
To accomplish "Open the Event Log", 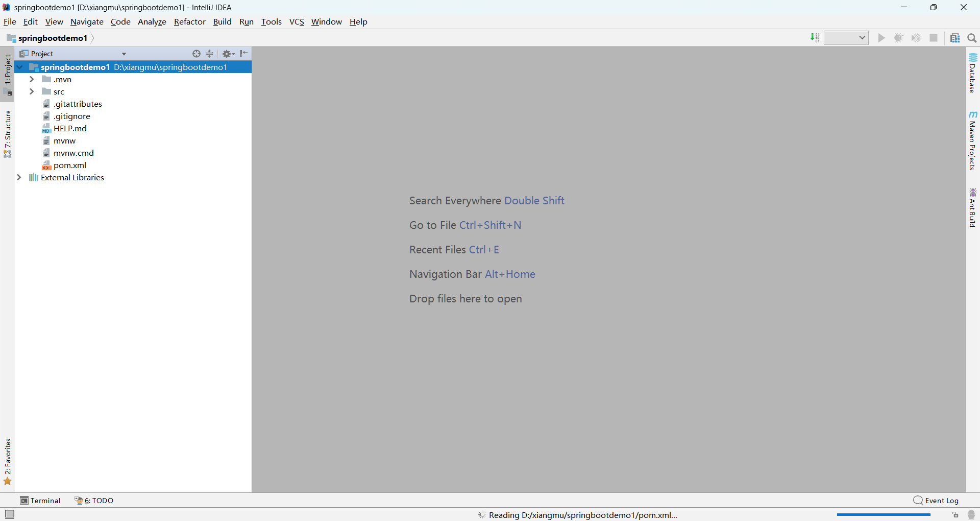I will click(936, 501).
